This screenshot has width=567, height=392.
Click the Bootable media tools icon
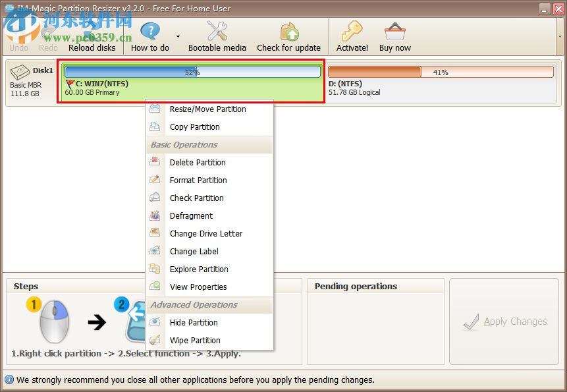click(x=217, y=31)
